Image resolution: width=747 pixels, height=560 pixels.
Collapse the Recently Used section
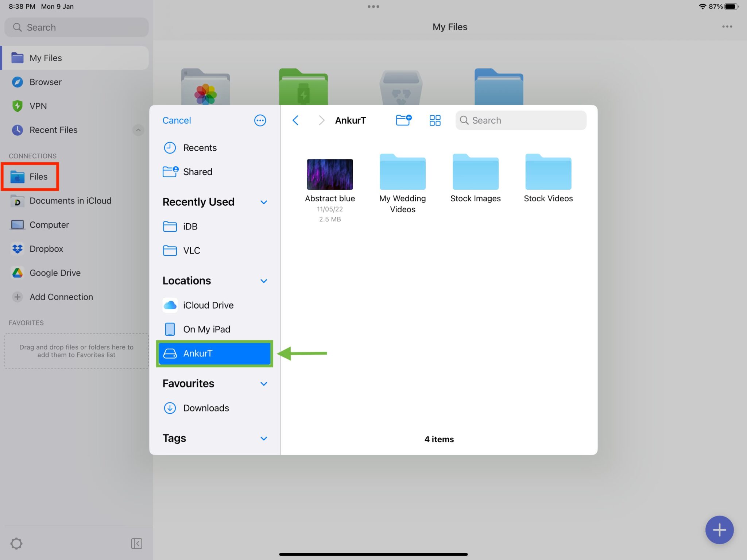(x=264, y=202)
